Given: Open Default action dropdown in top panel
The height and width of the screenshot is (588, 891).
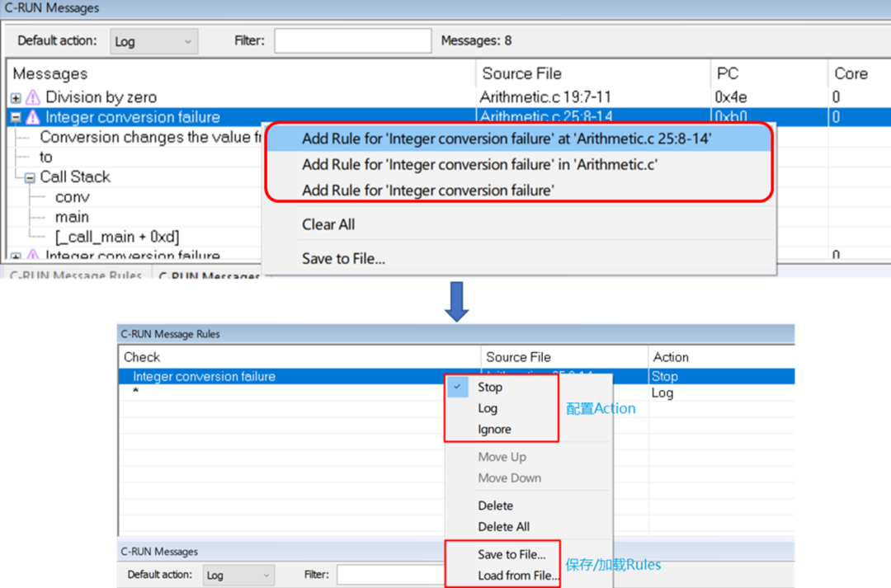Looking at the screenshot, I should click(154, 40).
